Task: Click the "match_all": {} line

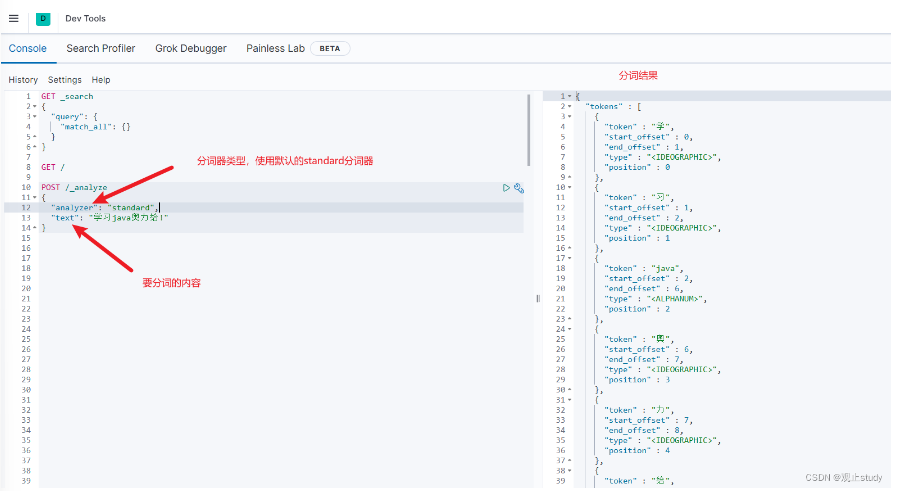Action: click(x=95, y=127)
